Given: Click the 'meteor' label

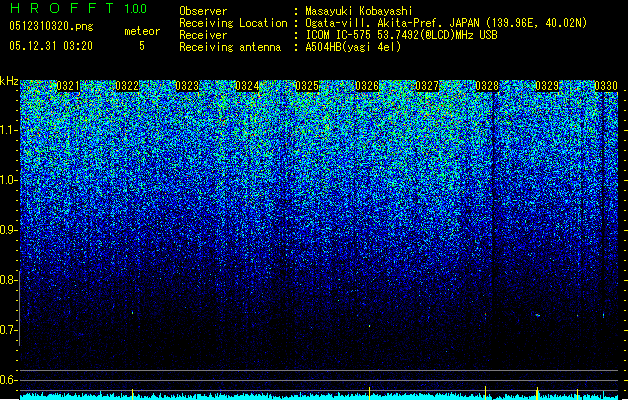Looking at the screenshot, I should pyautogui.click(x=142, y=31).
